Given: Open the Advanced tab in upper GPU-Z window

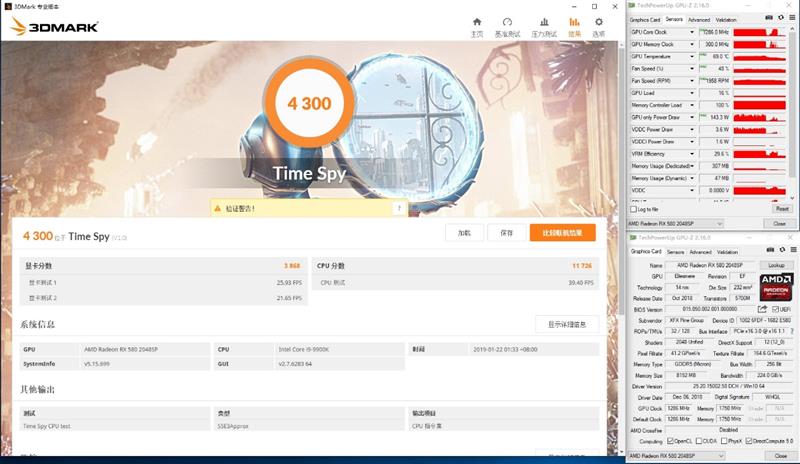Looking at the screenshot, I should (x=699, y=20).
